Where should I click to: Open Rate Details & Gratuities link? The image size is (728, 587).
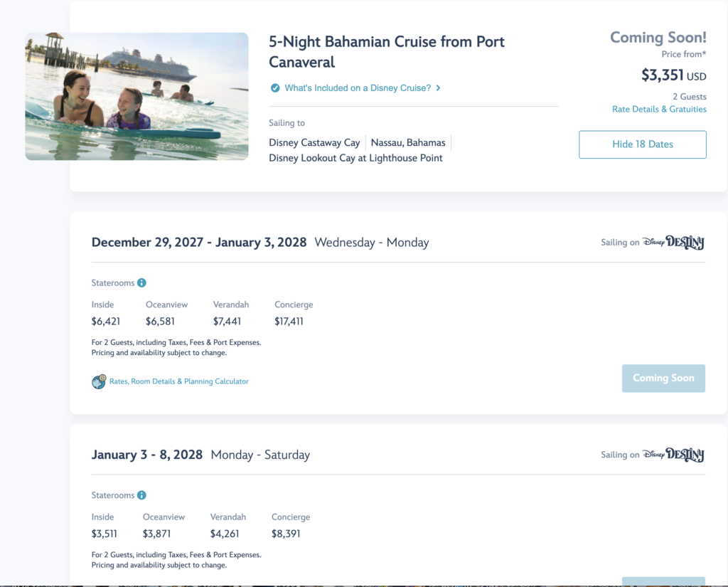pyautogui.click(x=659, y=110)
